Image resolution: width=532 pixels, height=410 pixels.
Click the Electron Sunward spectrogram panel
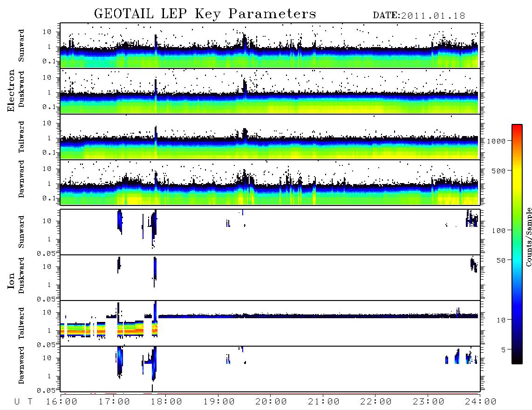pos(270,46)
